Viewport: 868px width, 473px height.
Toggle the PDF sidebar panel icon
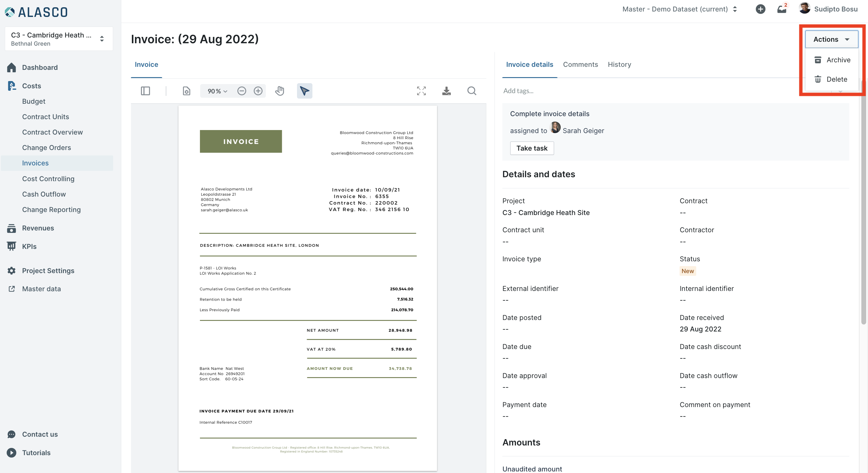pos(145,91)
